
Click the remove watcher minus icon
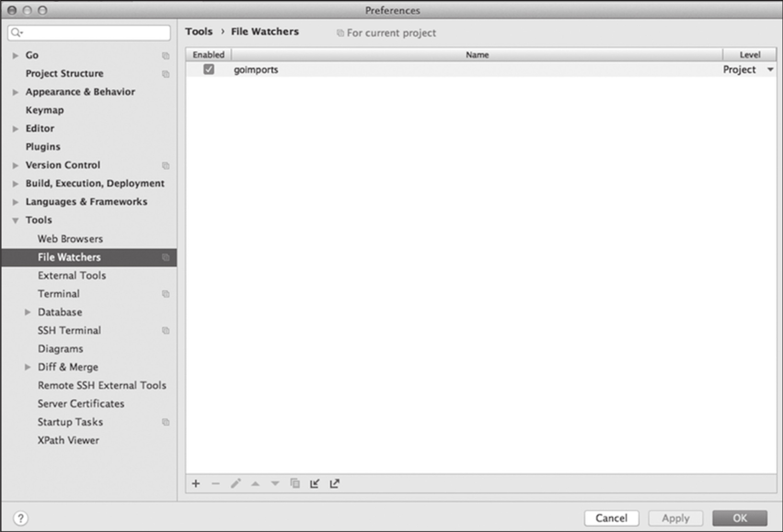[x=215, y=483]
